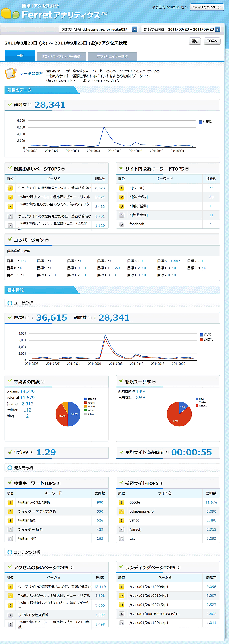Click the コンバージョン help question icon
Viewport: 229px width, 644px height.
pyautogui.click(x=47, y=240)
